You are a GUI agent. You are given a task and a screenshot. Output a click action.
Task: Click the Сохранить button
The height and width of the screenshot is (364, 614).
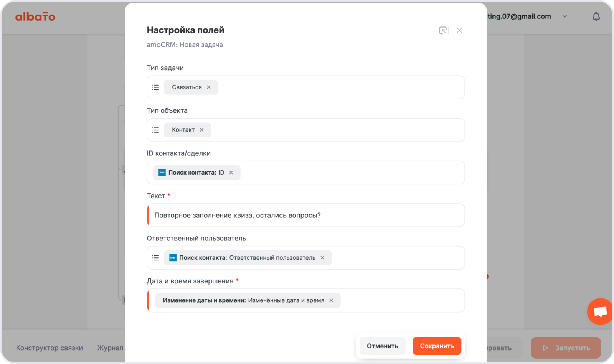click(x=437, y=346)
